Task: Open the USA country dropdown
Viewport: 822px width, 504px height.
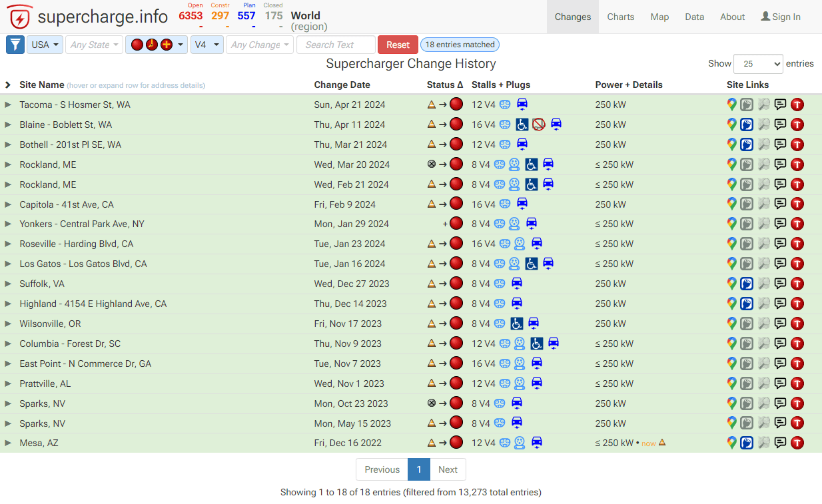Action: 45,45
